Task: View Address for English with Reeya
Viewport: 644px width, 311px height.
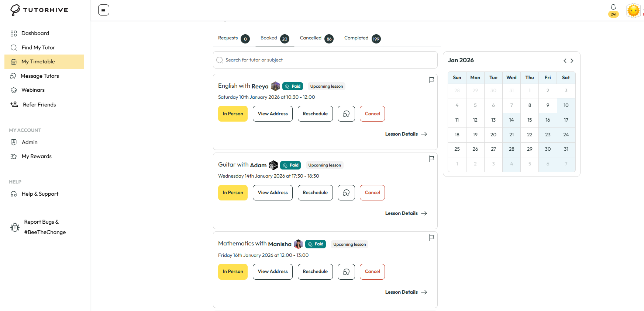Action: coord(273,114)
